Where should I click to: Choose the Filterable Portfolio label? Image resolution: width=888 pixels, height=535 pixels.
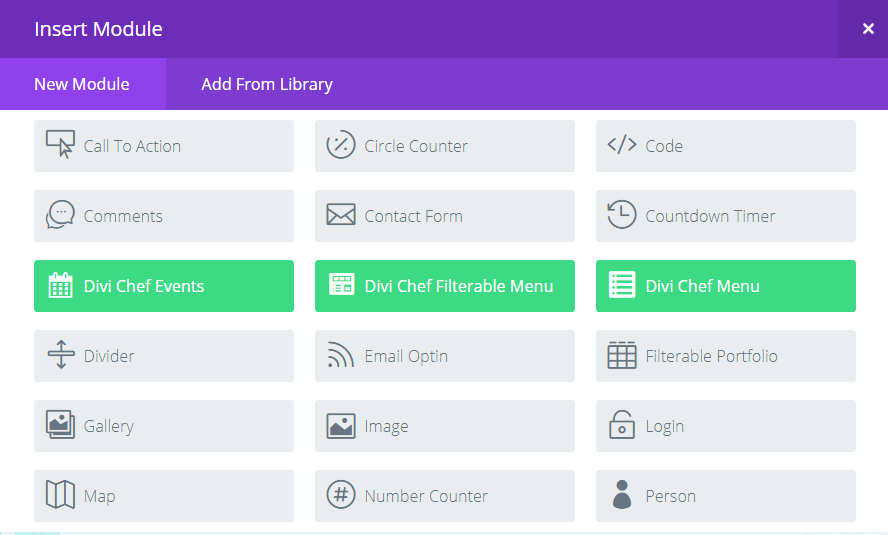711,356
